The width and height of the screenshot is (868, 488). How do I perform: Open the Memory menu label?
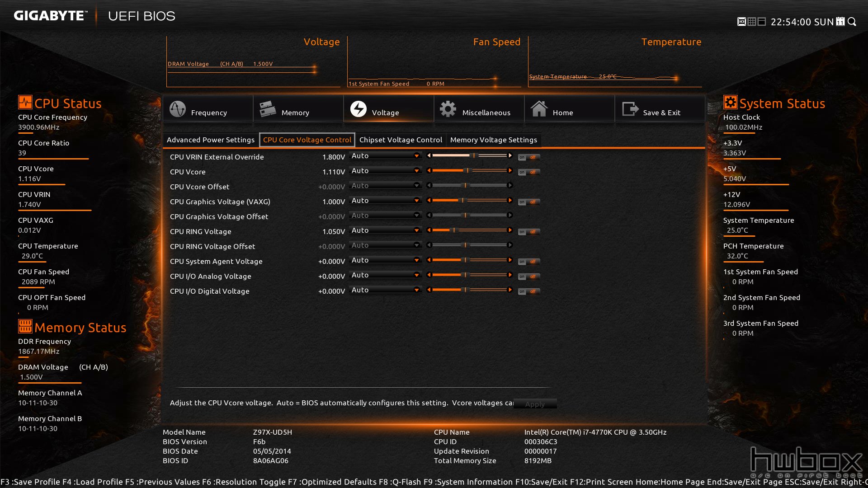[295, 113]
